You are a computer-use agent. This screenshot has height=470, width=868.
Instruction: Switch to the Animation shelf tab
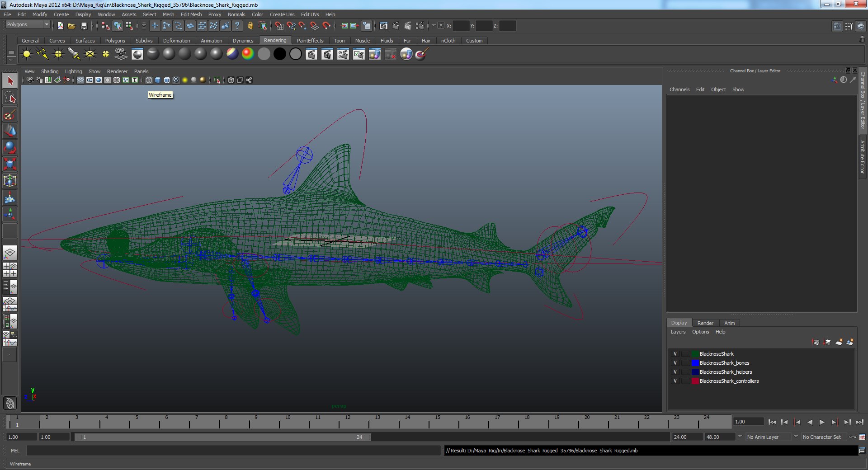coord(211,41)
